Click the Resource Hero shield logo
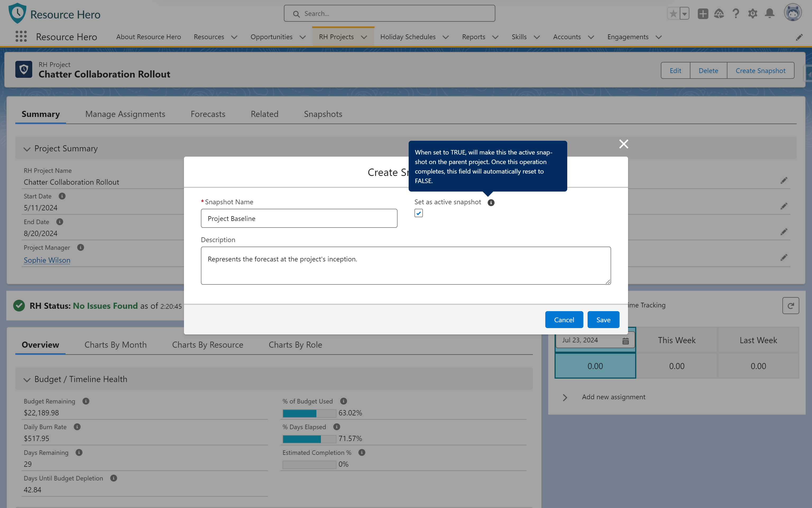 [x=17, y=13]
